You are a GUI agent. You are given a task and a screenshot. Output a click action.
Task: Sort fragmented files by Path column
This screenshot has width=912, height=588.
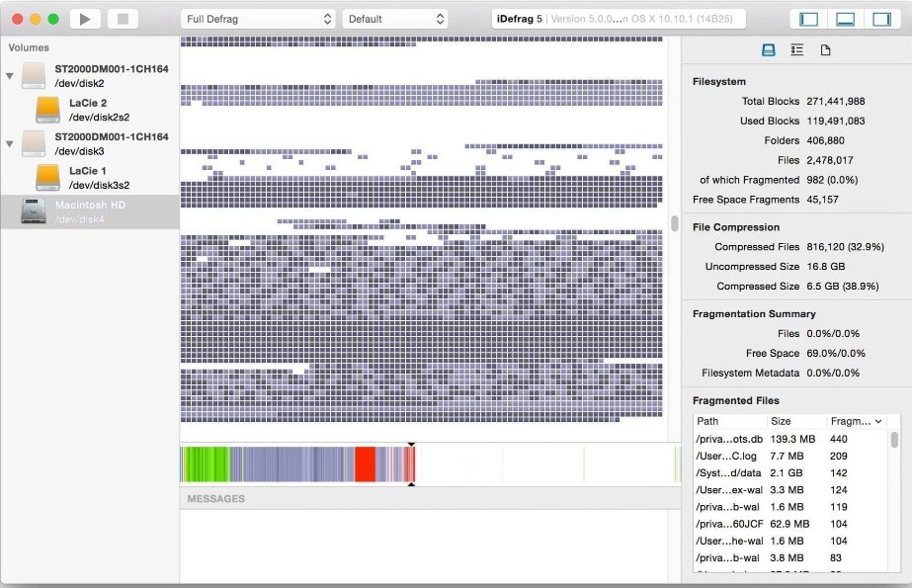[x=730, y=421]
